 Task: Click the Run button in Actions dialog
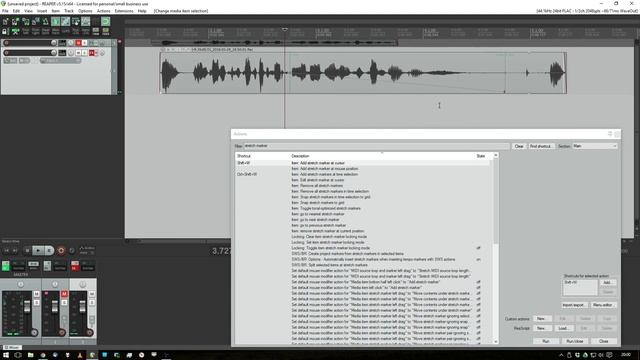[x=546, y=341]
